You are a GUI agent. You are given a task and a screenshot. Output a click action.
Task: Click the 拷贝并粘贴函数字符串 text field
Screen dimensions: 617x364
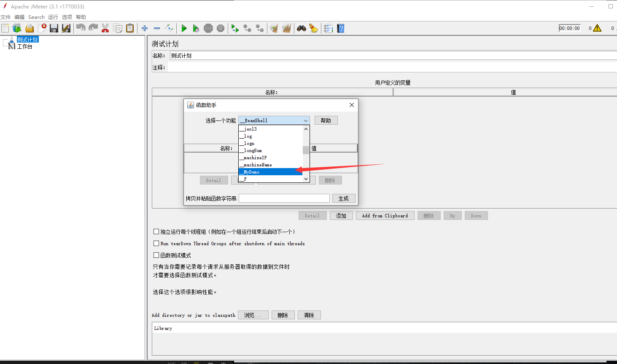pyautogui.click(x=284, y=198)
